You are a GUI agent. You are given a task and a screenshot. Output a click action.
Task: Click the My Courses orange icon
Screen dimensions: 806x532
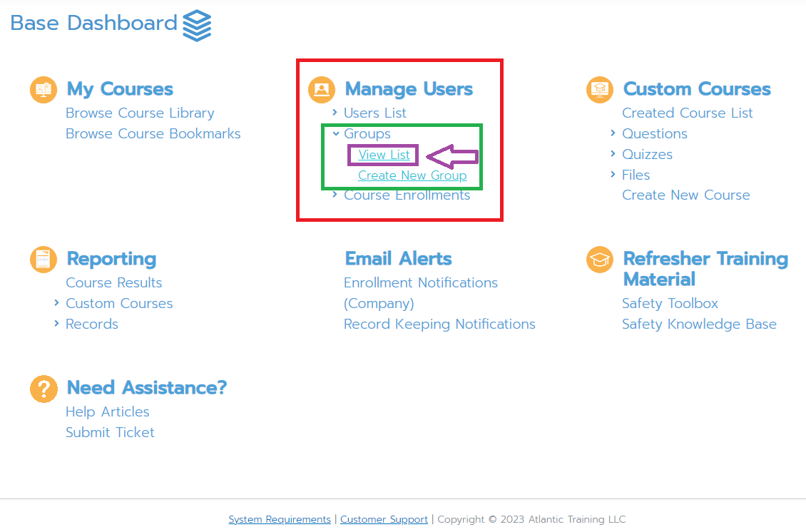click(x=43, y=89)
